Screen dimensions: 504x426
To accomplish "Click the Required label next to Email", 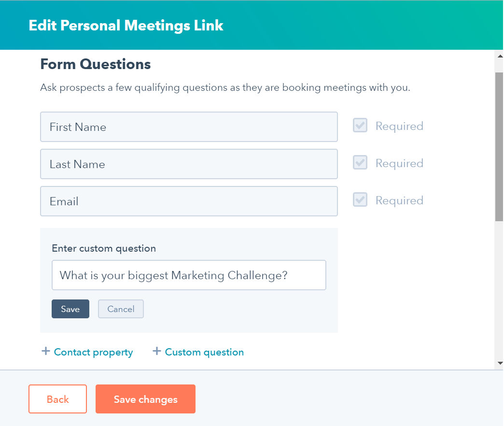I will pyautogui.click(x=399, y=200).
